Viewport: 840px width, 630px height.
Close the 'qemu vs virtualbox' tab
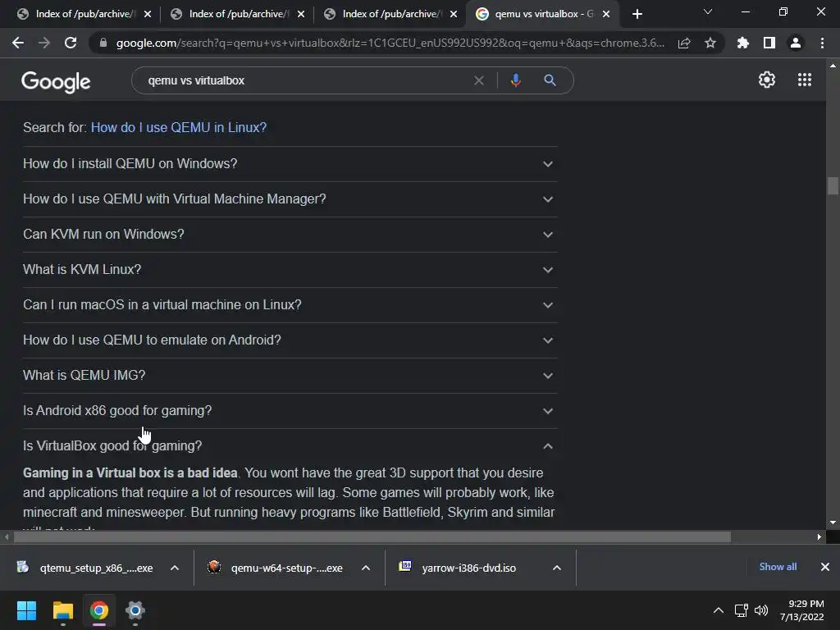click(x=606, y=14)
